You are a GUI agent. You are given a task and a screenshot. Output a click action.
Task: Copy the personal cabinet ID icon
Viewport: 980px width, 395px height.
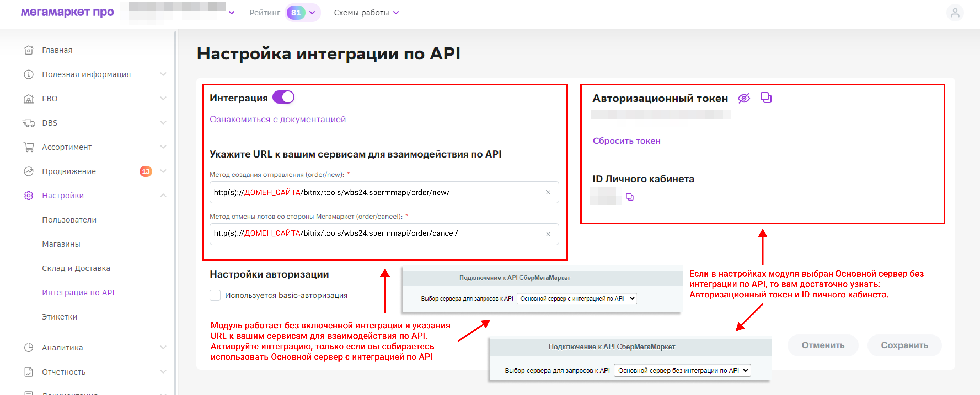coord(630,197)
